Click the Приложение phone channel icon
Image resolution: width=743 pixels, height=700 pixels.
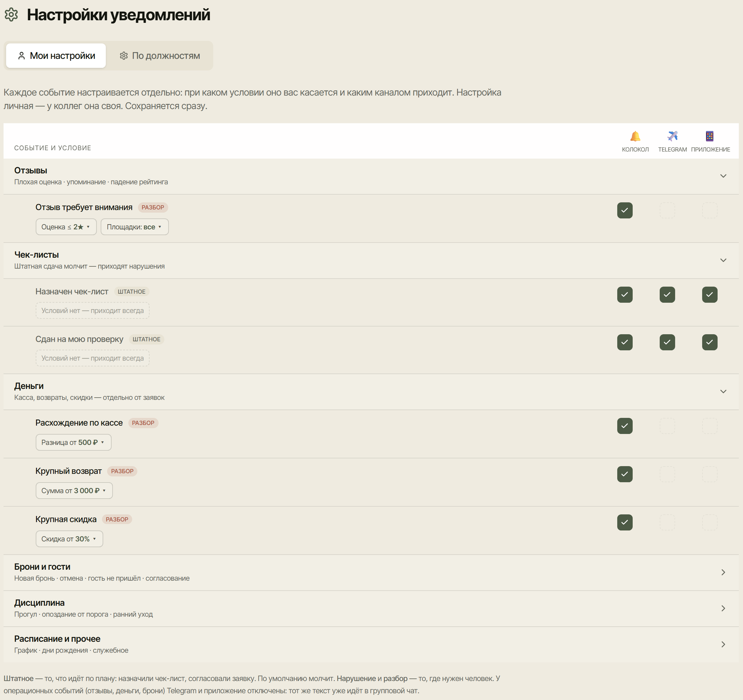[x=709, y=136]
